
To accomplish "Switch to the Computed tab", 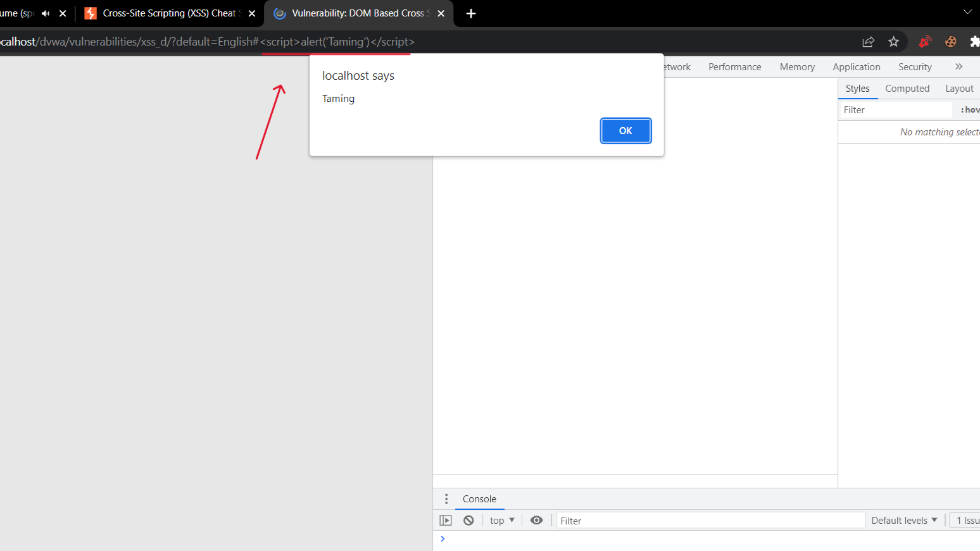I will pos(907,88).
